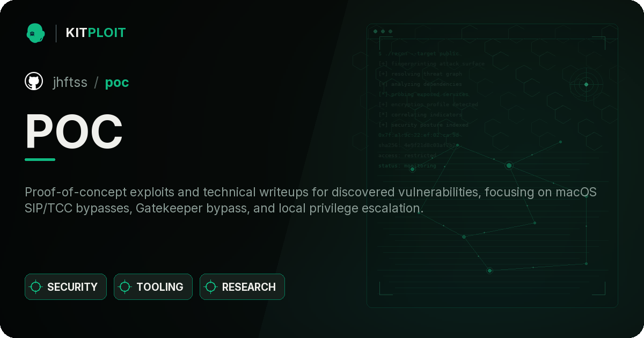
Task: Click the 'resolving threat graph' terminal line
Action: [420, 74]
